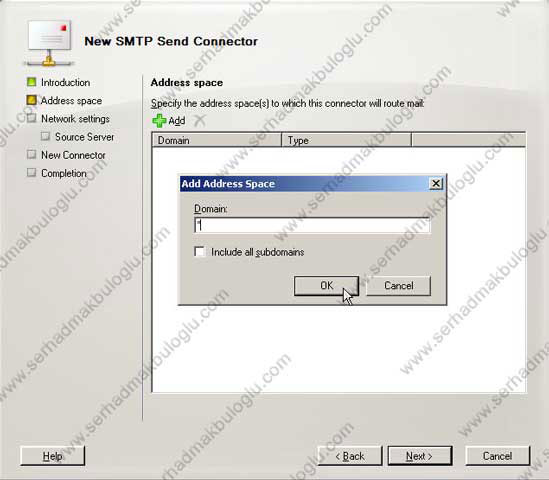Viewport: 549px width, 480px height.
Task: Click the green plus Add icon
Action: (159, 121)
